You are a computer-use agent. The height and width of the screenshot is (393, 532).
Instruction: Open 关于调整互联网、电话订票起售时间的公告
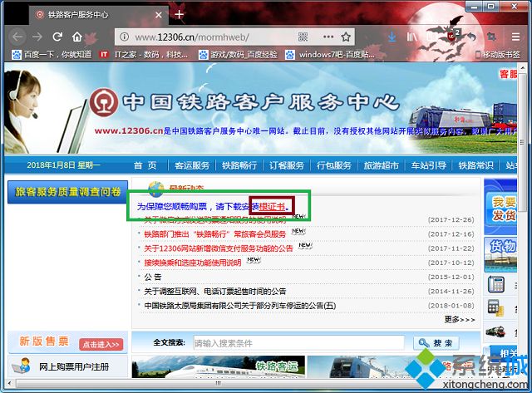point(215,291)
